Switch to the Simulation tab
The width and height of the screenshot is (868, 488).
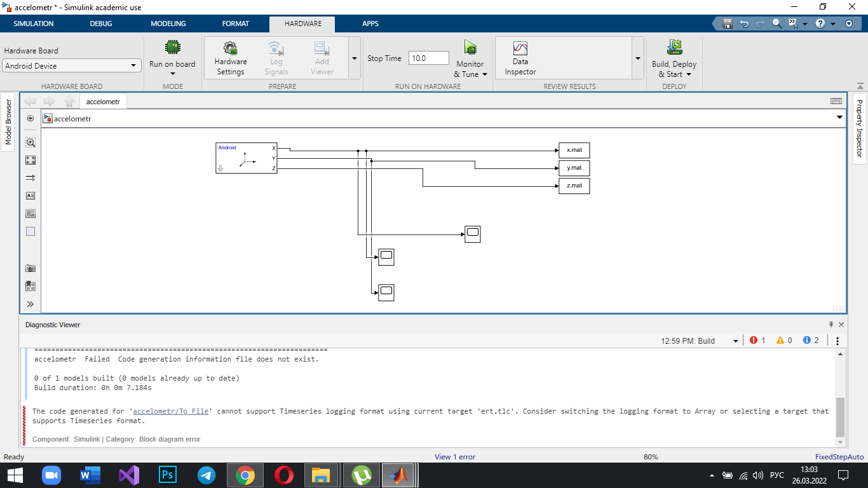click(x=34, y=24)
